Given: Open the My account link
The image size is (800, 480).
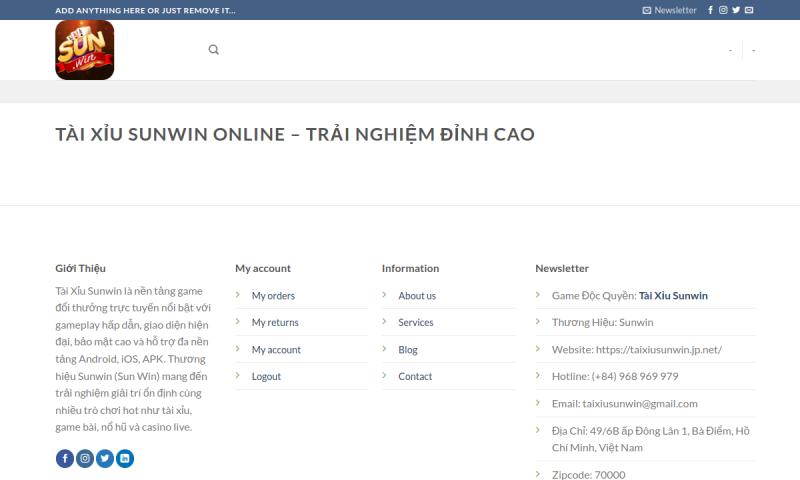Looking at the screenshot, I should pos(276,350).
